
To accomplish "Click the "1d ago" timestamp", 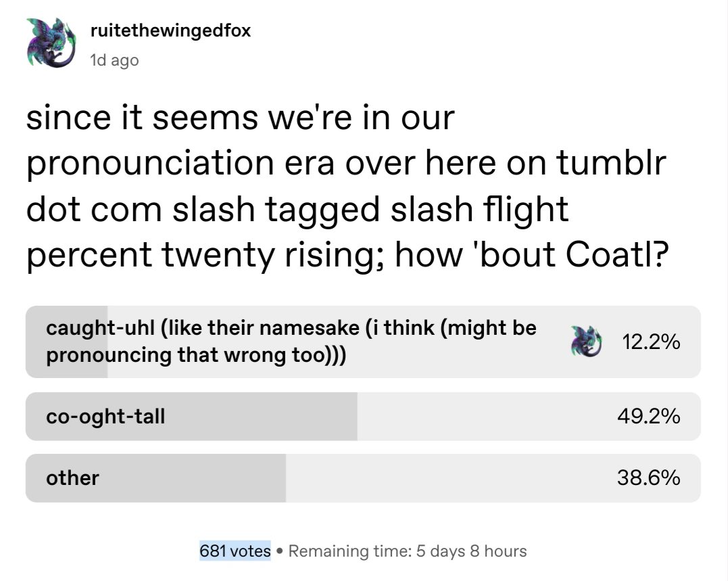I will 114,60.
